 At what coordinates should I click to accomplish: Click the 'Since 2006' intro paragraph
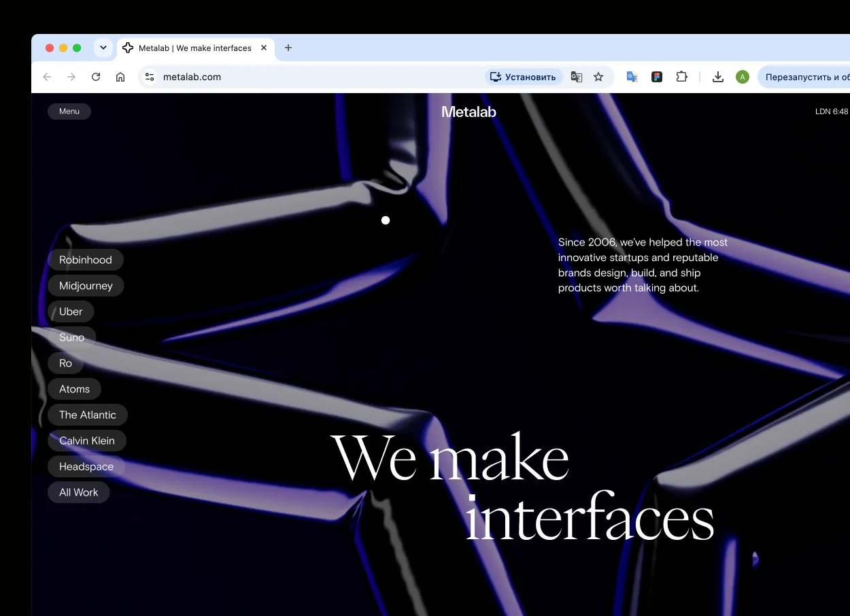[643, 265]
